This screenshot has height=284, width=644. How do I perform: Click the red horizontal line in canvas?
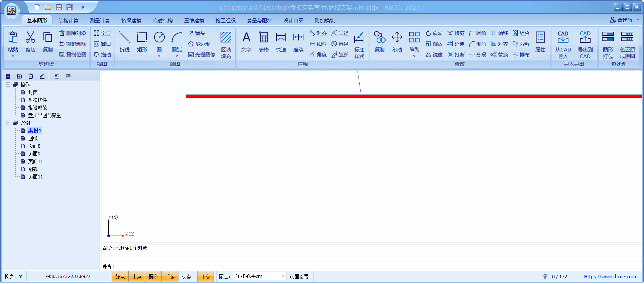click(401, 96)
